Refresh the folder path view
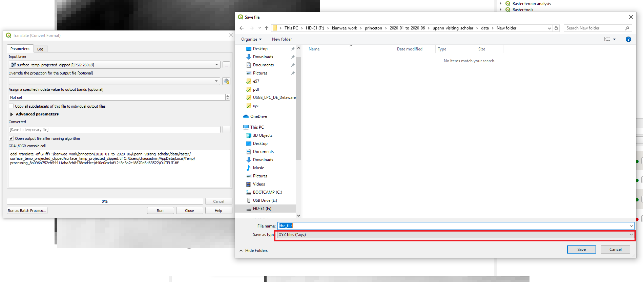 pyautogui.click(x=556, y=28)
